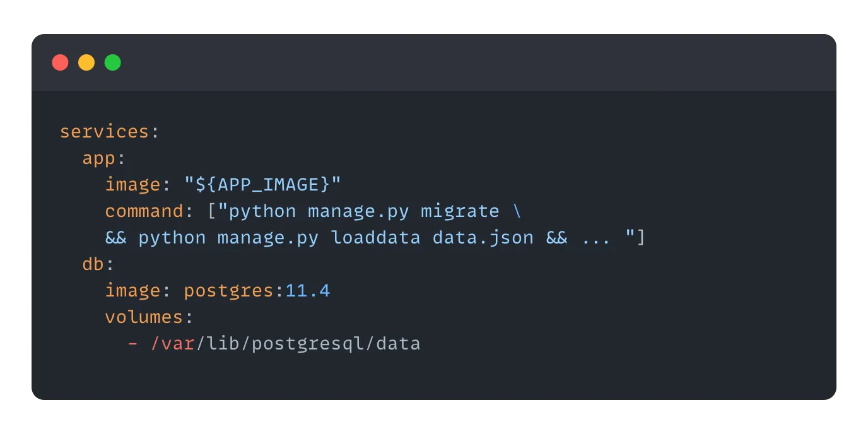Click the 'command' key
Image resolution: width=868 pixels, height=434 pixels.
click(x=144, y=211)
